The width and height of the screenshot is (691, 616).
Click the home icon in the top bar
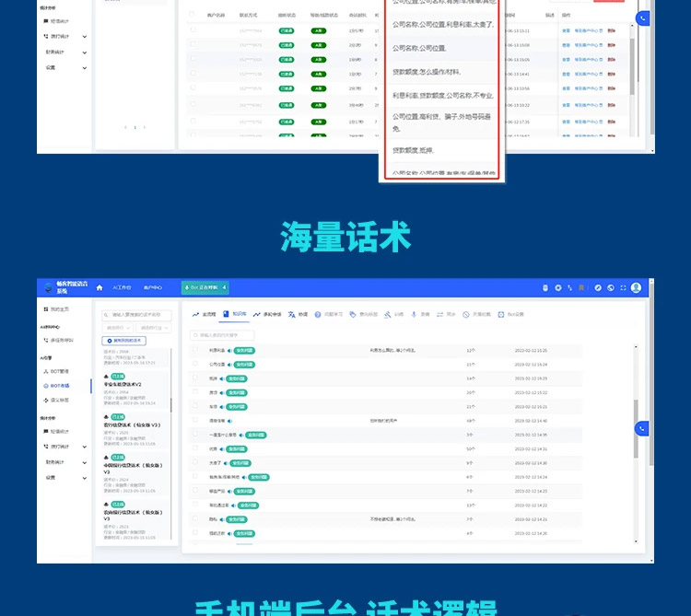click(100, 288)
